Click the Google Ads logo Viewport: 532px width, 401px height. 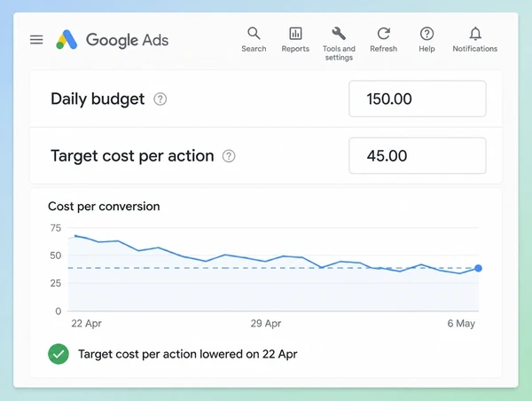66,40
